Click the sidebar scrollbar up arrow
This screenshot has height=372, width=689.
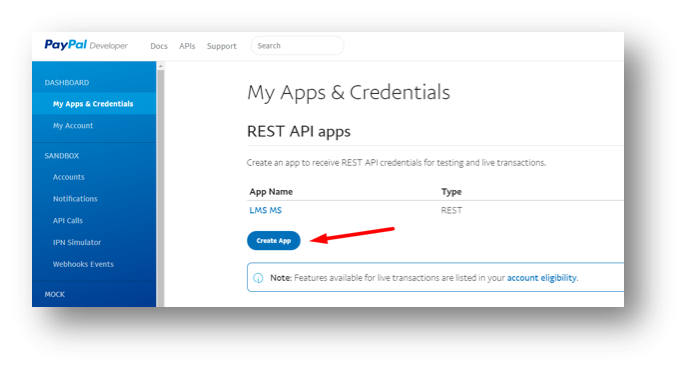click(160, 66)
